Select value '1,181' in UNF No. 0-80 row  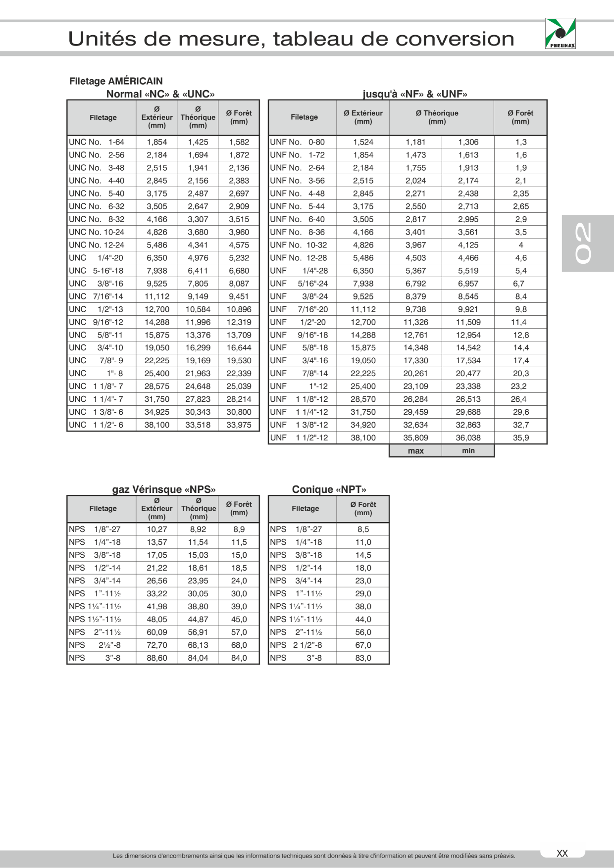tap(416, 142)
